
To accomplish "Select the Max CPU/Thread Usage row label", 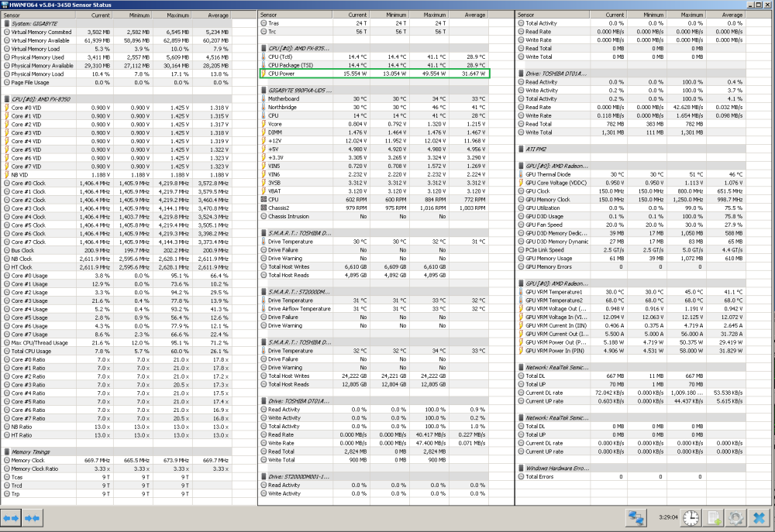I will click(40, 343).
